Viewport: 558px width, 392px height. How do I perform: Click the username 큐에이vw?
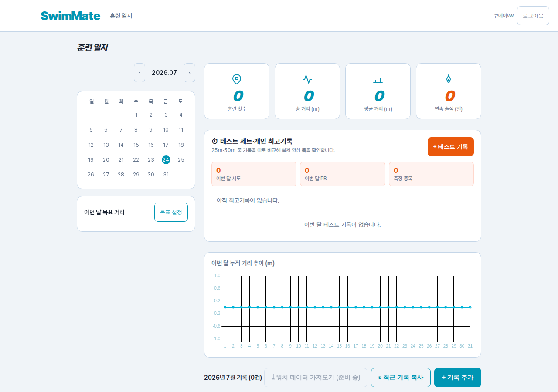[504, 16]
